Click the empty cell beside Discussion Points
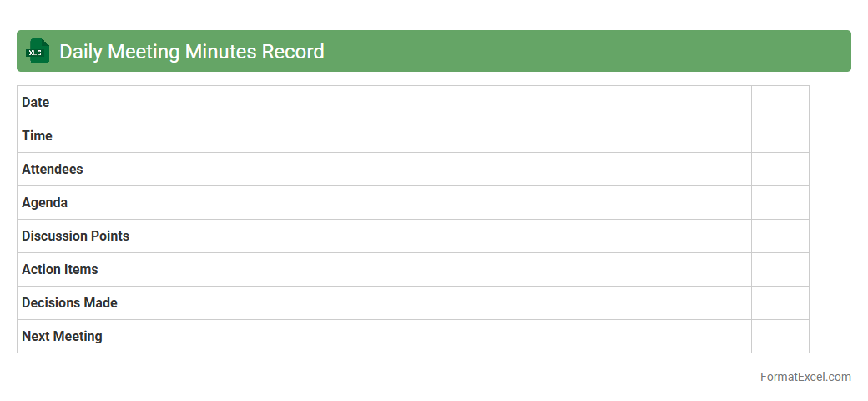The image size is (868, 401). [x=780, y=236]
